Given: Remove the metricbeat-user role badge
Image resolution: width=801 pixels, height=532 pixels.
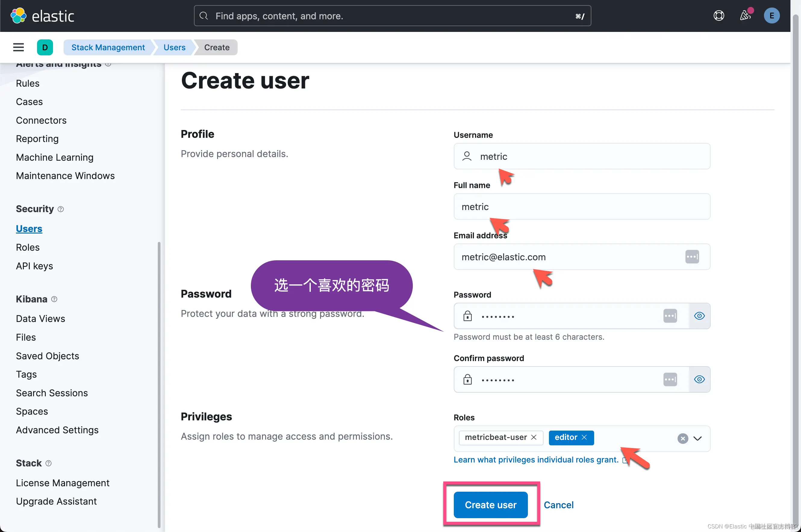Looking at the screenshot, I should click(x=534, y=437).
